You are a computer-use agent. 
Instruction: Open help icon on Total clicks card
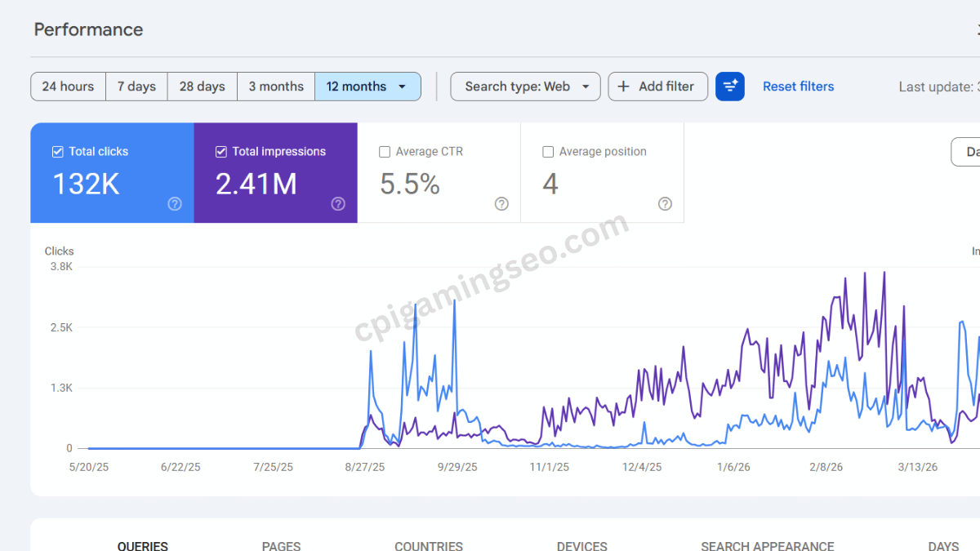[175, 204]
